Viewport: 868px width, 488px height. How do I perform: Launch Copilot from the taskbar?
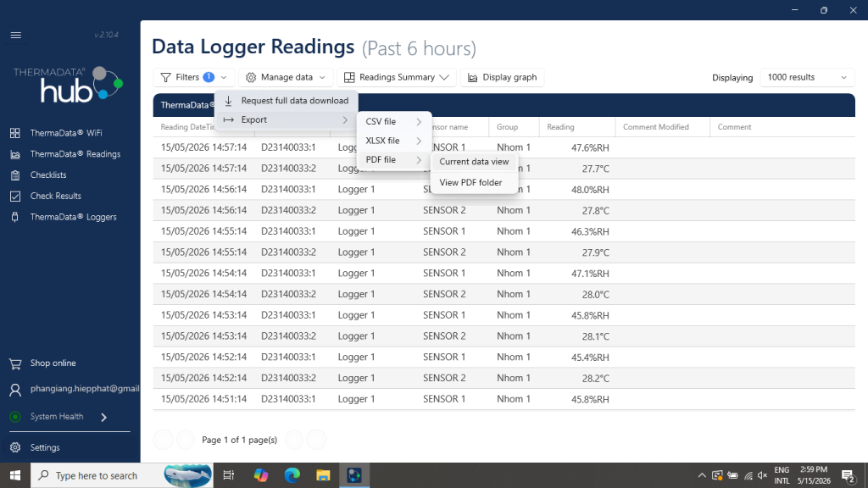(x=261, y=475)
